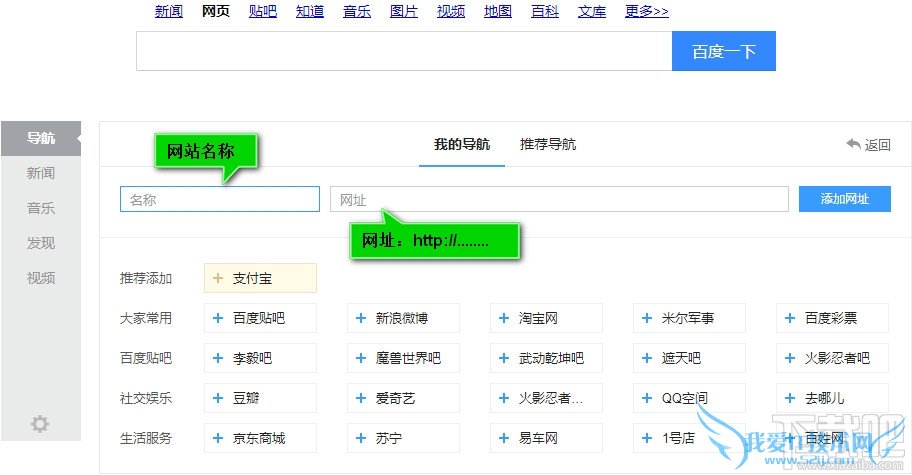Click the plus icon beside 爱奇艺
This screenshot has width=912, height=475.
(x=361, y=398)
